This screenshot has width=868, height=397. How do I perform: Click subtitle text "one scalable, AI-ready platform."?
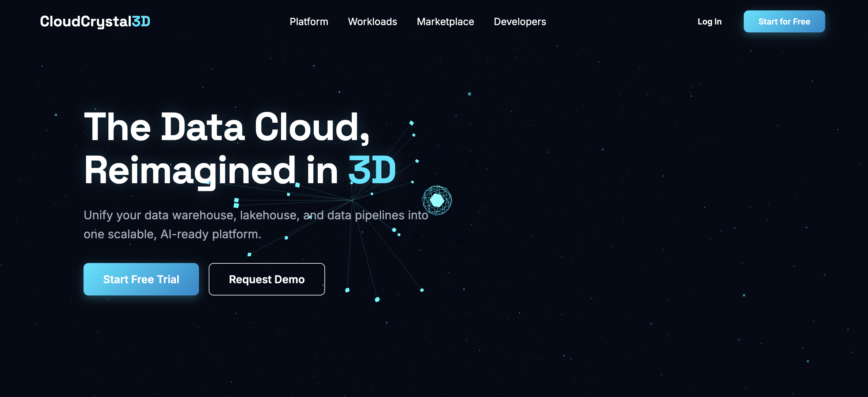pyautogui.click(x=172, y=234)
